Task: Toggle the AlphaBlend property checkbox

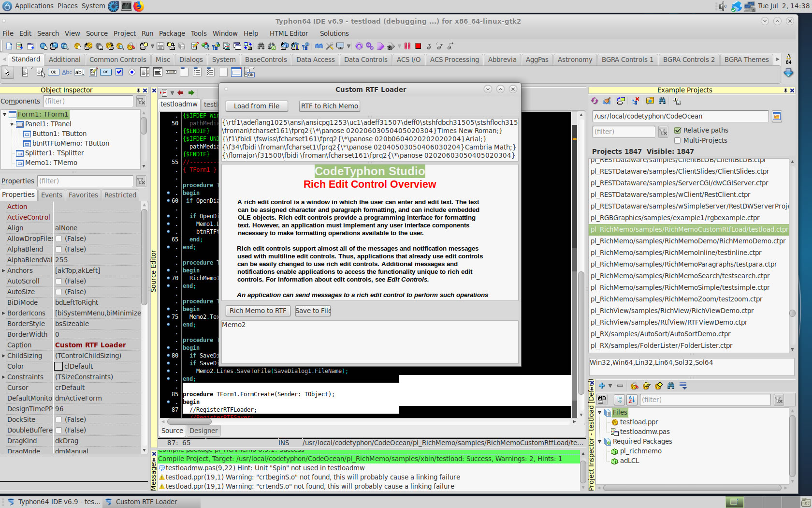Action: tap(58, 249)
